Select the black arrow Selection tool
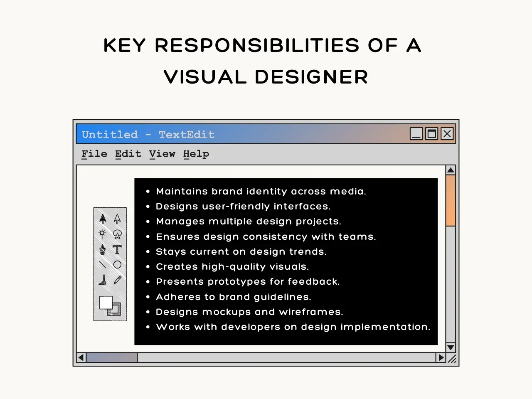The height and width of the screenshot is (399, 532). click(103, 219)
